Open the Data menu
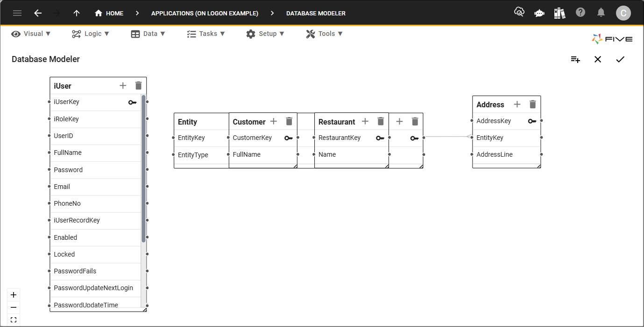644x327 pixels. tap(148, 34)
